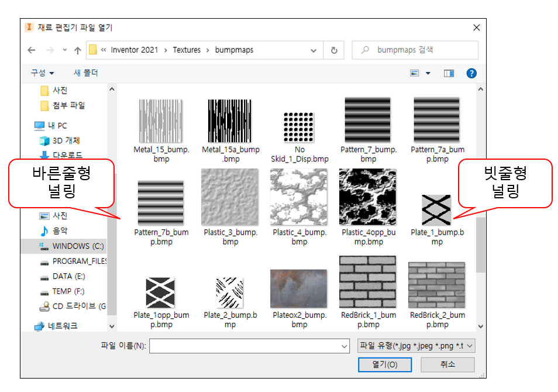Go forward using the right arrow
Viewport: 558px width, 392px height.
tap(50, 50)
